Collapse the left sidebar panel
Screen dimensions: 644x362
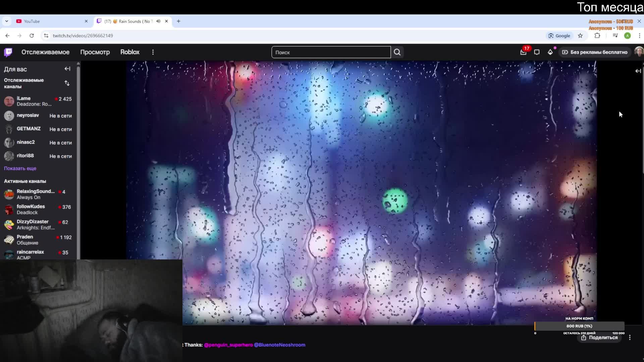point(67,69)
